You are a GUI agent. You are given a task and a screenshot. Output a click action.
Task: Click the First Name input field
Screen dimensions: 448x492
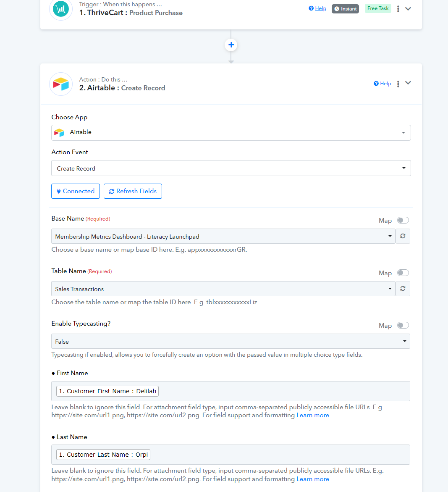coord(231,391)
